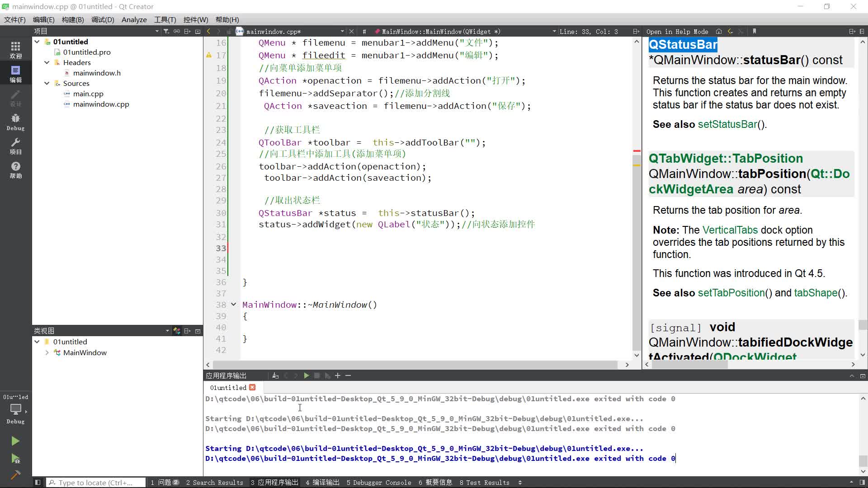
Task: Clear the application output pane
Action: [x=275, y=375]
